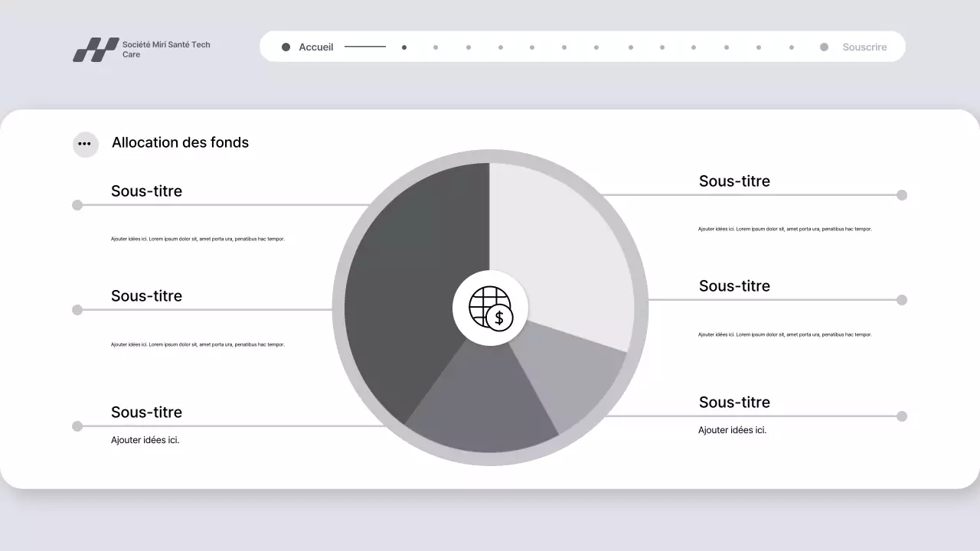Select the second step dot in navigation bar
This screenshot has height=551, width=980.
[x=436, y=47]
